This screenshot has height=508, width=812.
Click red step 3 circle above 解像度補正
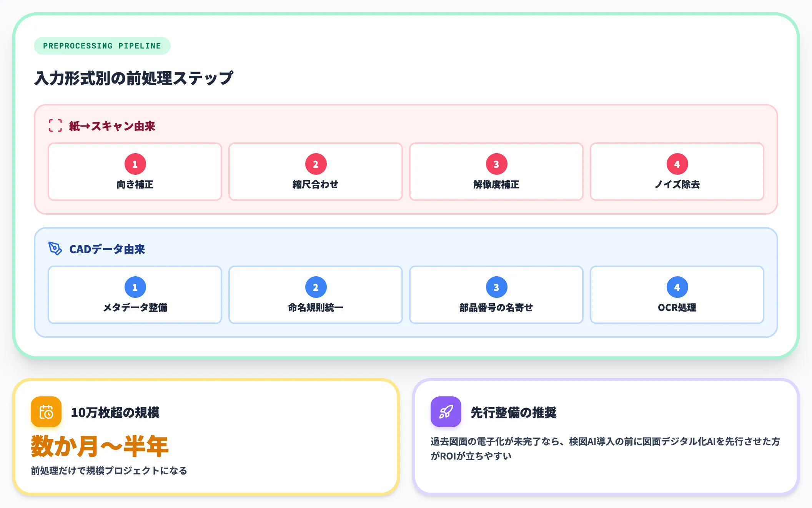[x=497, y=164]
